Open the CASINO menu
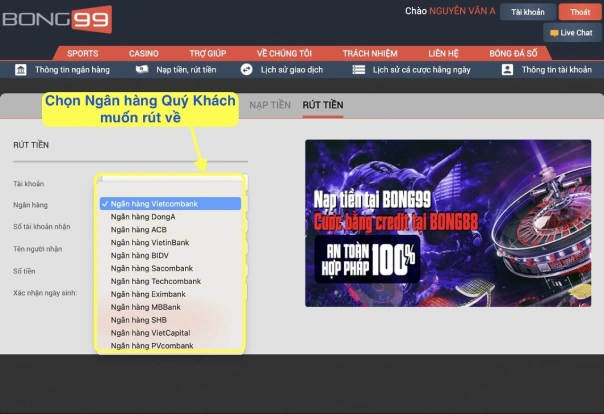The image size is (604, 414). [144, 54]
